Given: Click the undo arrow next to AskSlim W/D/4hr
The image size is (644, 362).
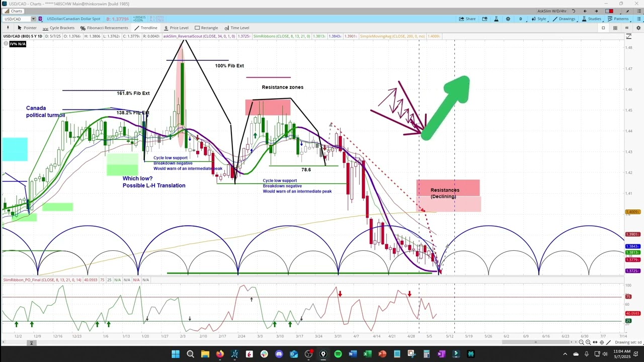Looking at the screenshot, I should tap(574, 11).
